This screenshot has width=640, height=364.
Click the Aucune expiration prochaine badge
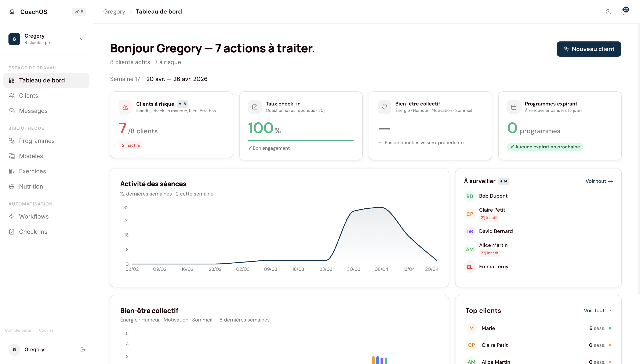[545, 147]
